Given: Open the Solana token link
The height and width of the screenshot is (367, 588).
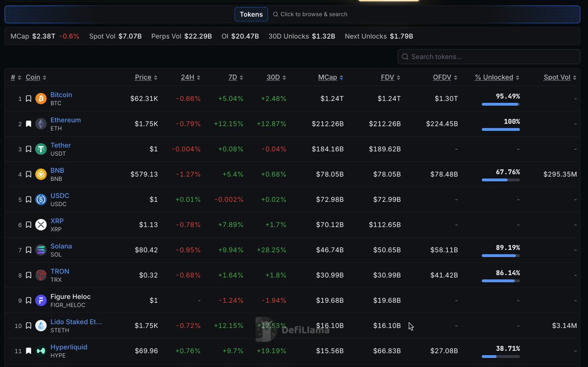Looking at the screenshot, I should [x=61, y=246].
